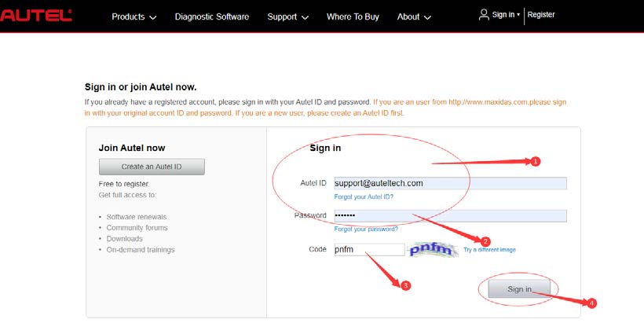644x323 pixels.
Task: Click the gray Sign in button
Action: click(x=519, y=289)
